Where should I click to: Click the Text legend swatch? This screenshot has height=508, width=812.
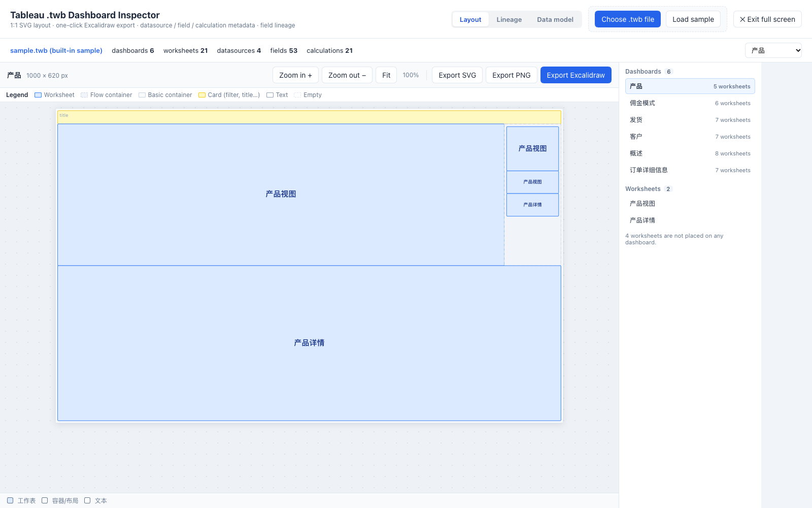click(270, 95)
